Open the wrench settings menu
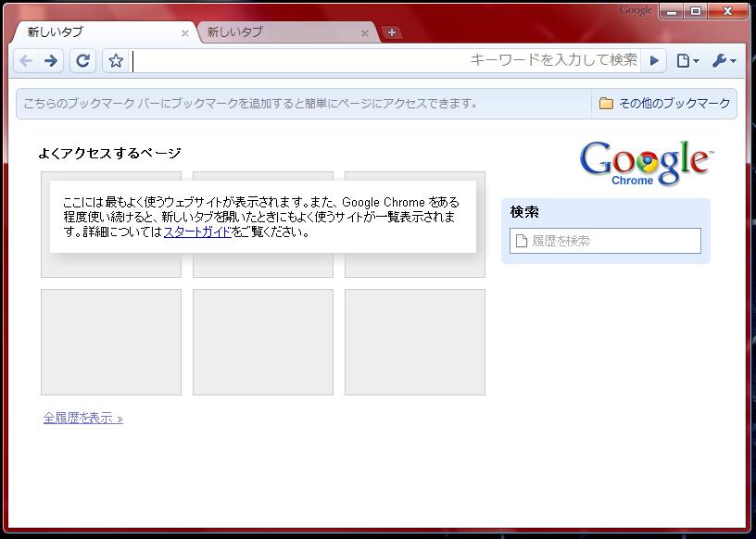 (724, 61)
